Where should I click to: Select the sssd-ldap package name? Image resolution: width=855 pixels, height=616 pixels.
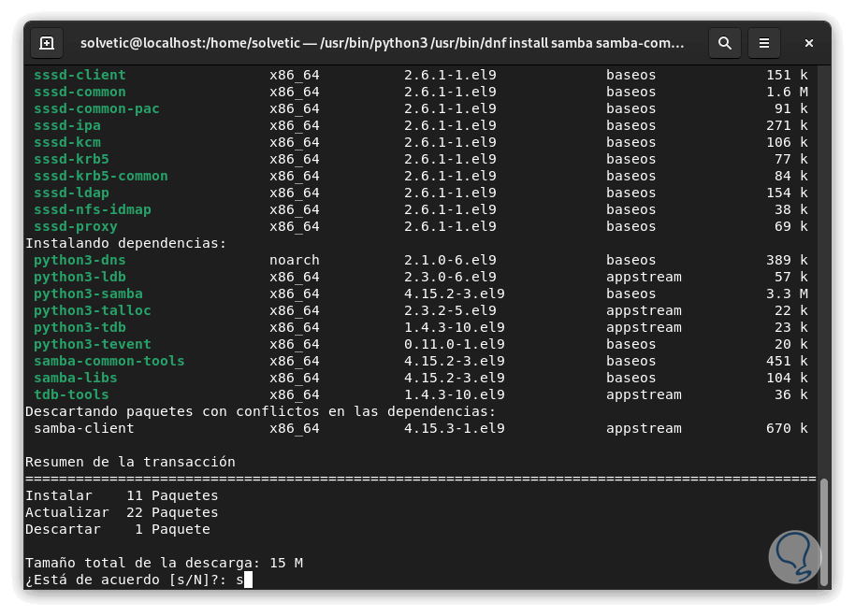click(71, 193)
